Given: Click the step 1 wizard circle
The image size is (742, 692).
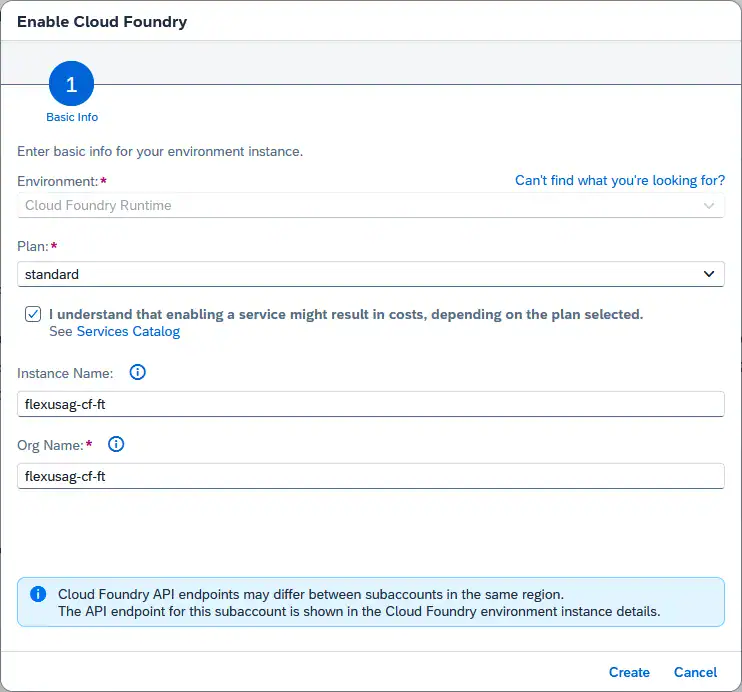Looking at the screenshot, I should coord(71,86).
